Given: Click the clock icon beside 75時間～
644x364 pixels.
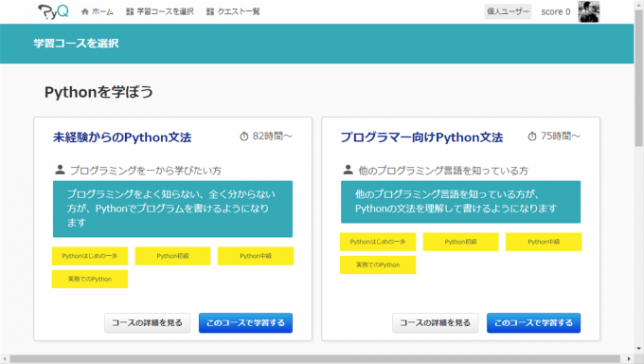Looking at the screenshot, I should click(532, 136).
